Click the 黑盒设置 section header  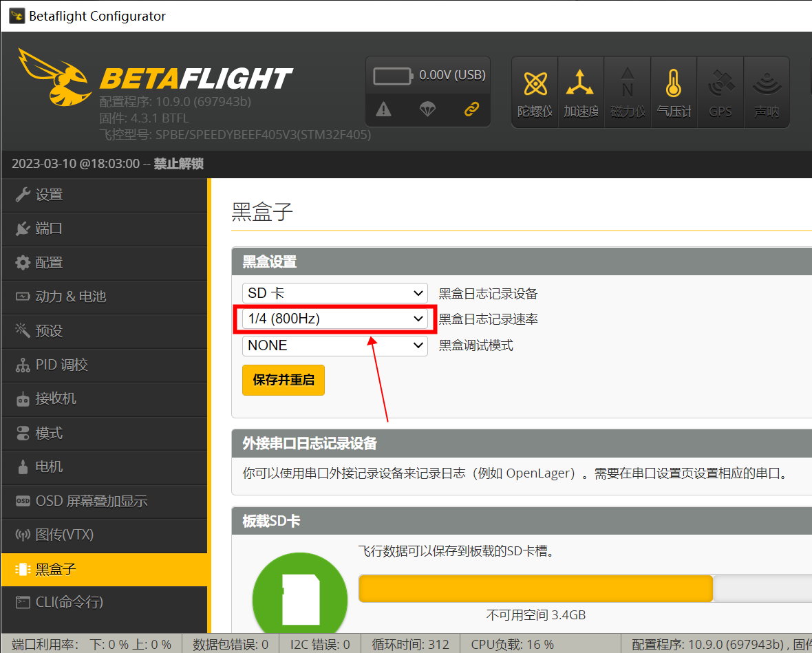[522, 261]
